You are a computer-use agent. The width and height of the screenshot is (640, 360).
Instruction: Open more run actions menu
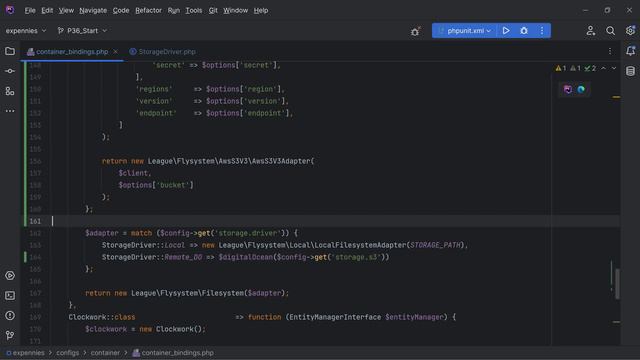(x=542, y=31)
